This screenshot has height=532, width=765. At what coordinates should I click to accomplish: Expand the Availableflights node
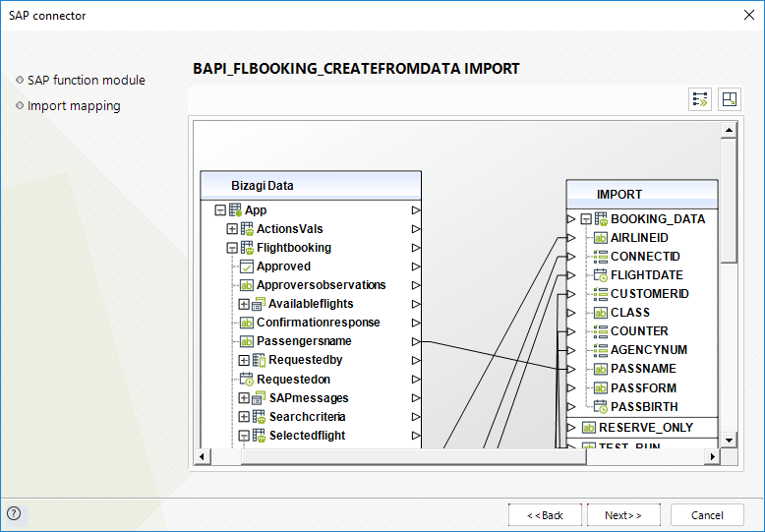tap(244, 304)
